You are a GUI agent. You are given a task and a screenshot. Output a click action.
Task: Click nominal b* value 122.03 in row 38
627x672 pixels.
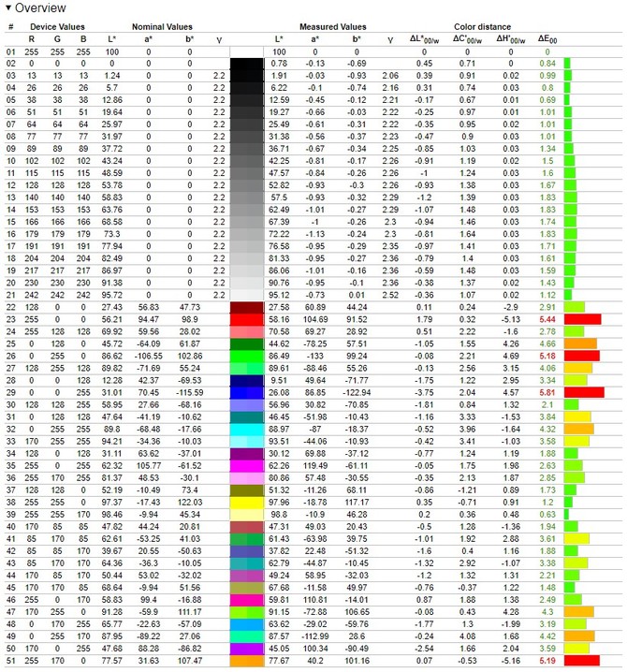point(190,503)
